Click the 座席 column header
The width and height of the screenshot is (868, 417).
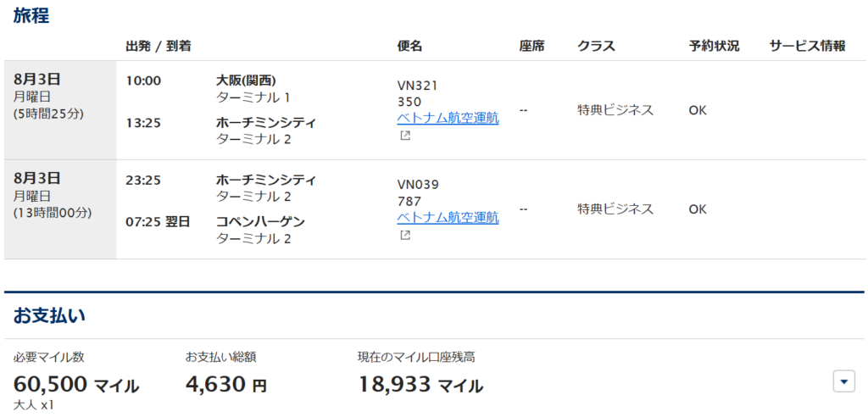[x=531, y=46]
